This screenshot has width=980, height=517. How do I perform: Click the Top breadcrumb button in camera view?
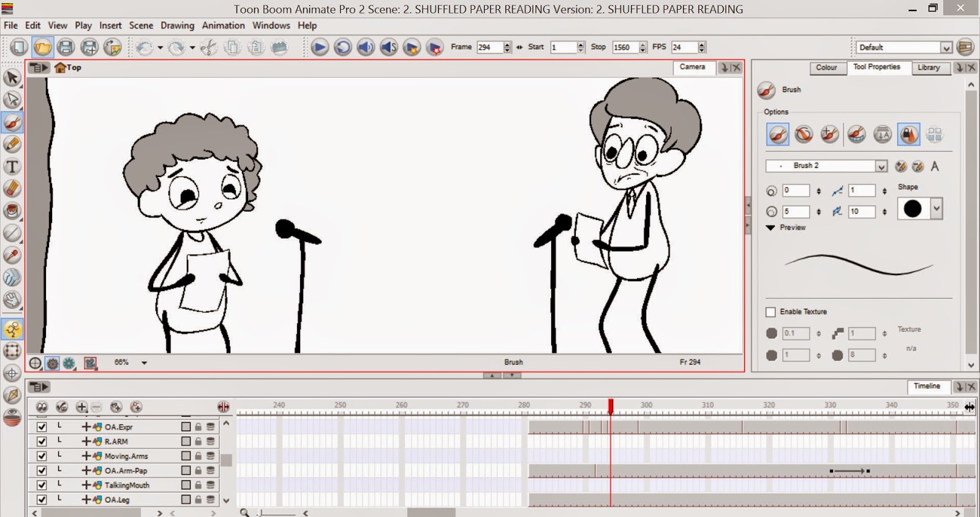(x=68, y=67)
